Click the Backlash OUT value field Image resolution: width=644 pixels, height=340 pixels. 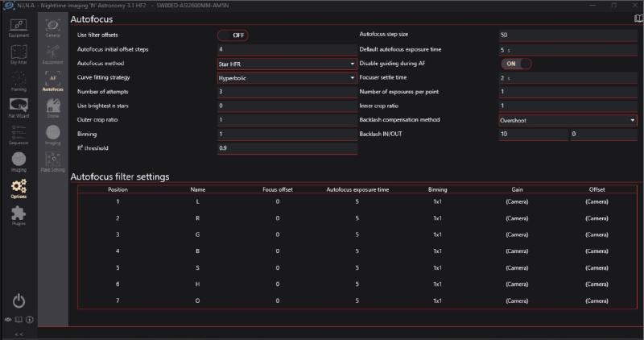pos(603,134)
